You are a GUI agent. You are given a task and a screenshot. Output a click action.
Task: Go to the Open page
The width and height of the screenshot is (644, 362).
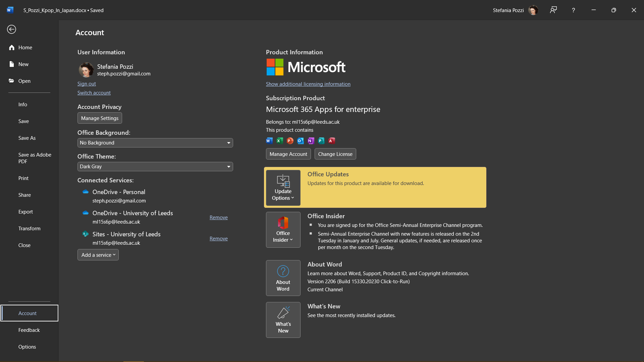pyautogui.click(x=29, y=81)
